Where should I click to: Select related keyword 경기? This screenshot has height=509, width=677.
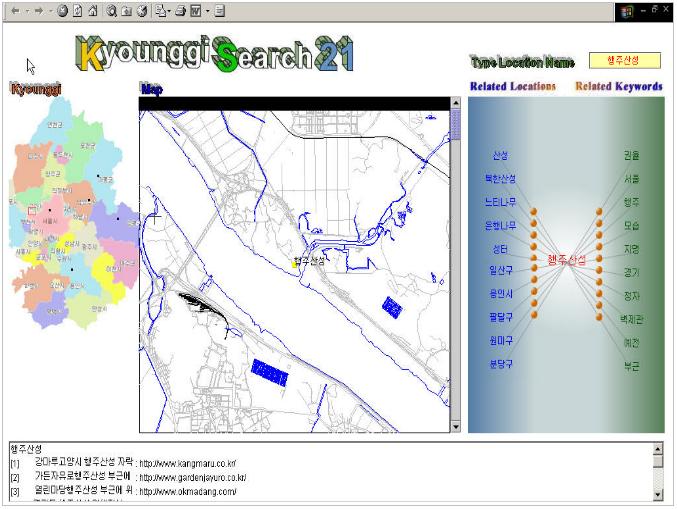click(x=631, y=272)
